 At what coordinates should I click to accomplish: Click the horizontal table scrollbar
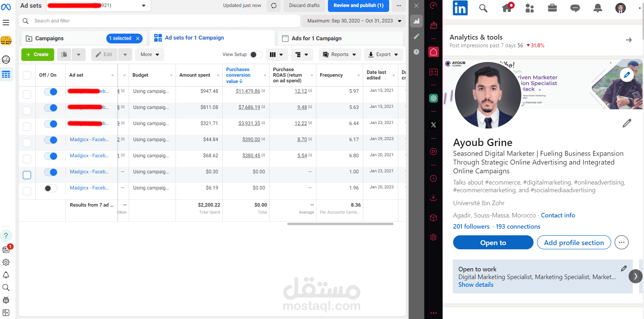[340, 224]
